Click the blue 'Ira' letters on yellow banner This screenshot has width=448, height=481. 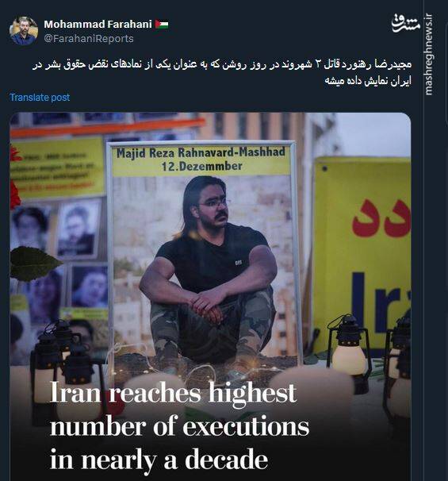click(x=380, y=302)
